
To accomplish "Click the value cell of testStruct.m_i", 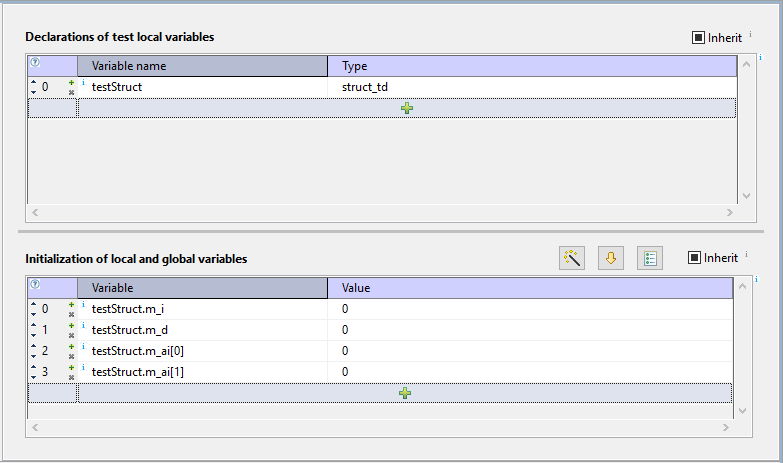I will pyautogui.click(x=530, y=309).
